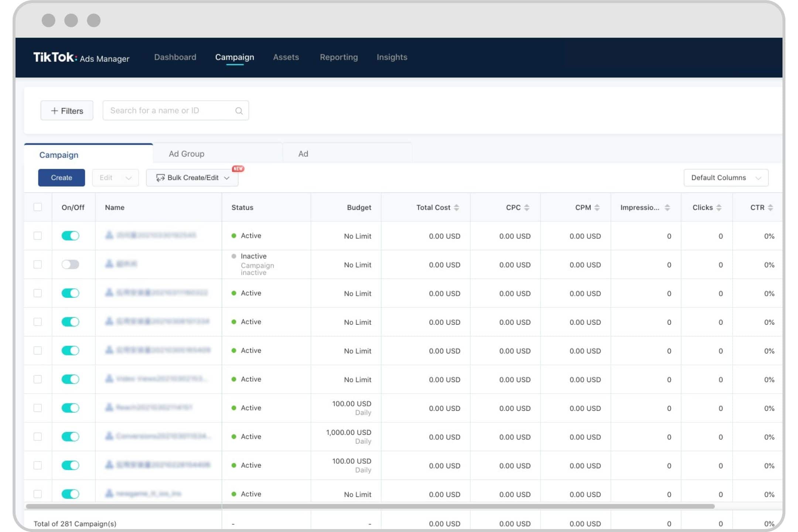Click the search magnifier icon
The image size is (798, 532).
coord(239,111)
